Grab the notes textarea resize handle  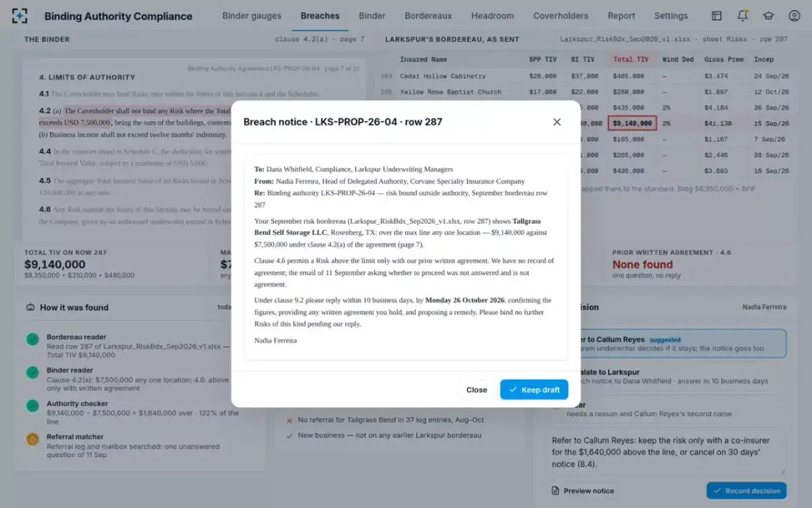tap(783, 471)
